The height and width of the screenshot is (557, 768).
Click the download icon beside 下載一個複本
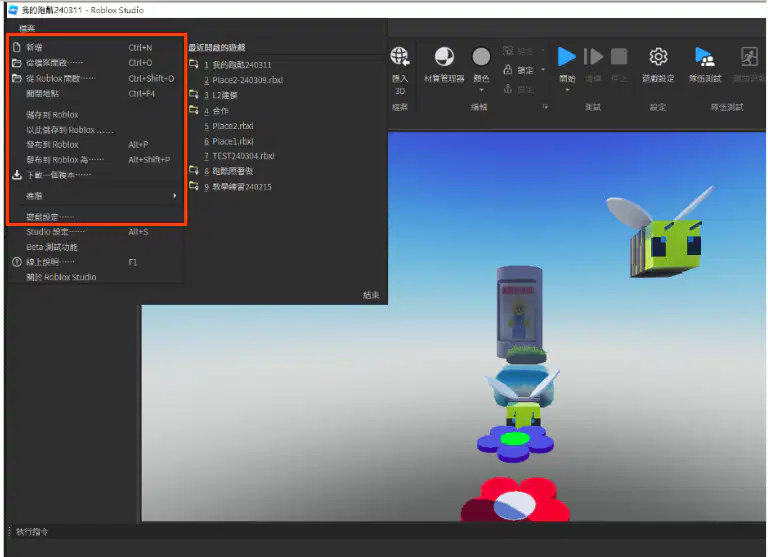click(x=17, y=175)
